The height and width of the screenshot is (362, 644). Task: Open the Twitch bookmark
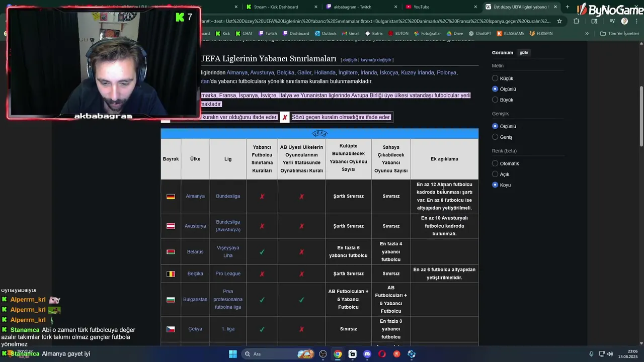pyautogui.click(x=267, y=34)
